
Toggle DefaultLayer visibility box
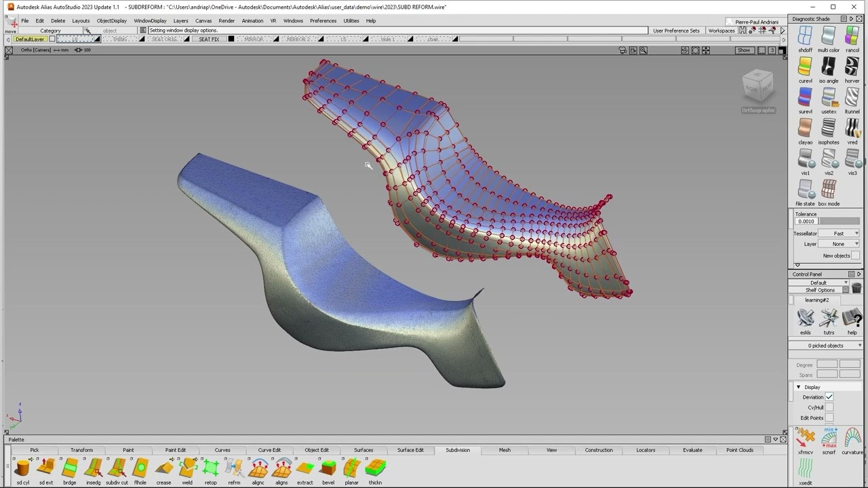point(52,39)
